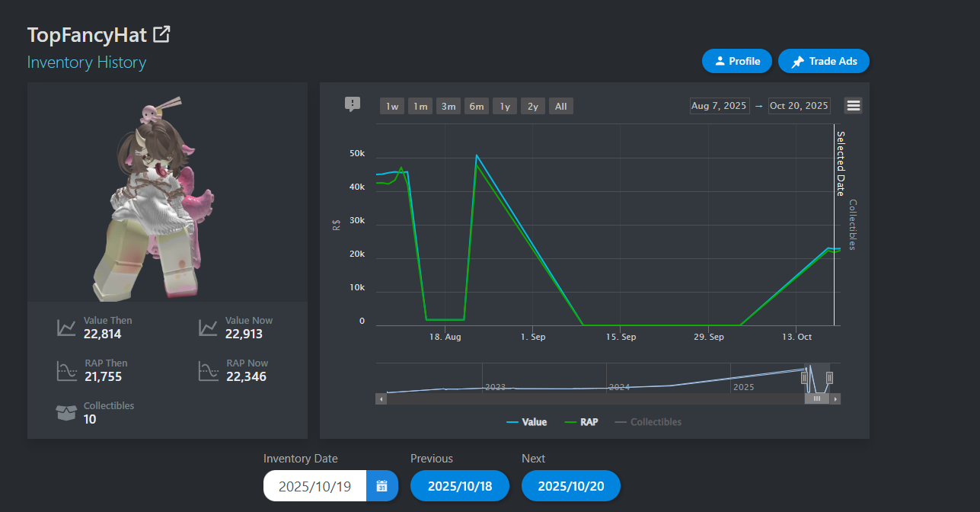Click the collectibles box icon
Image resolution: width=980 pixels, height=512 pixels.
tap(67, 413)
